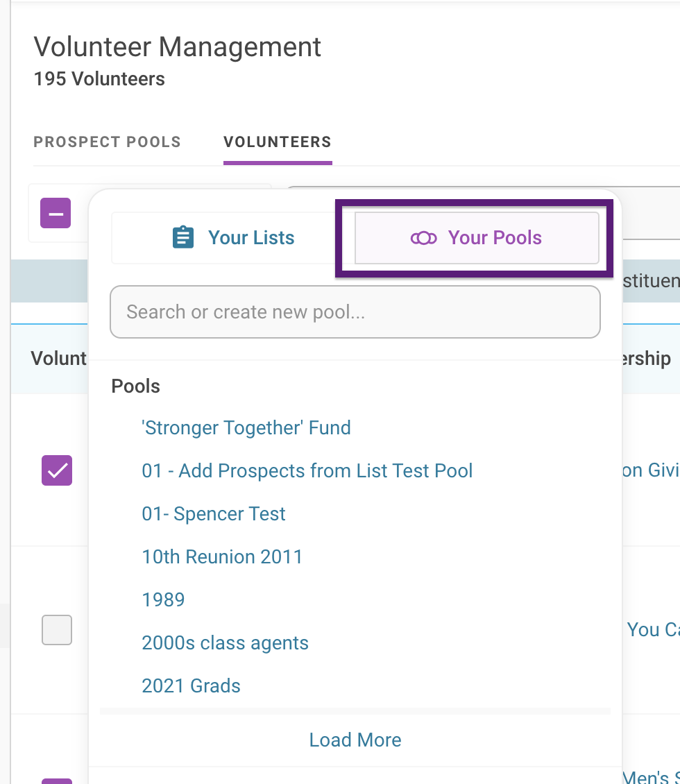Select 01 - Add Prospects from List Test Pool
The image size is (680, 784).
click(307, 471)
